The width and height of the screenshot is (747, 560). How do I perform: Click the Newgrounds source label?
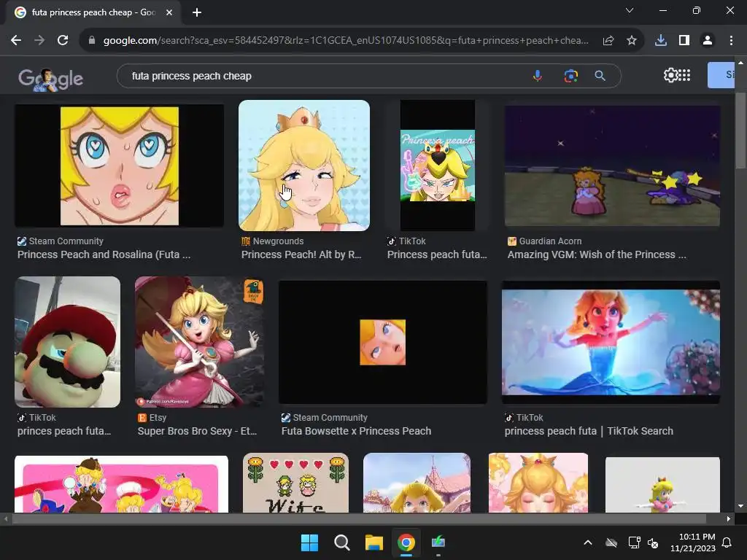click(x=278, y=241)
